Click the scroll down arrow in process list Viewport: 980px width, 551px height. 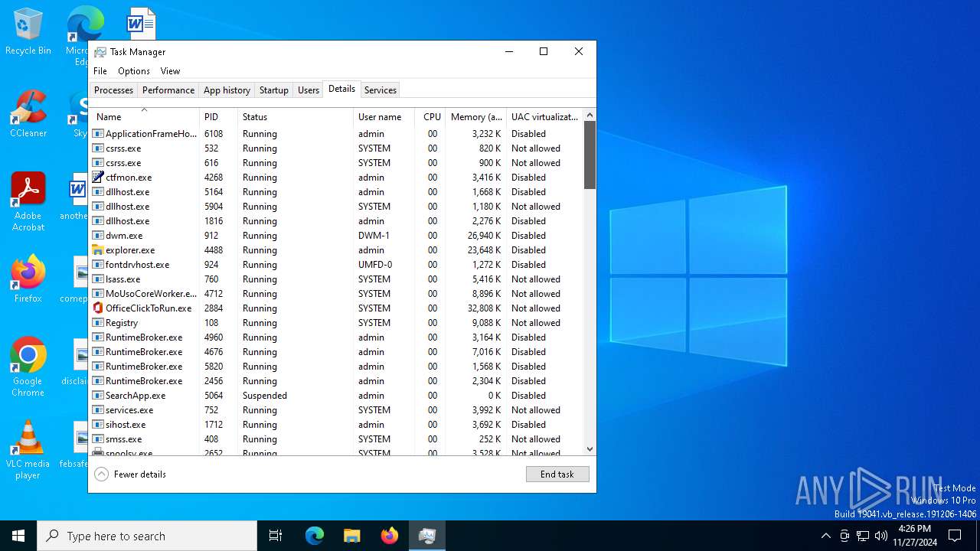click(590, 449)
